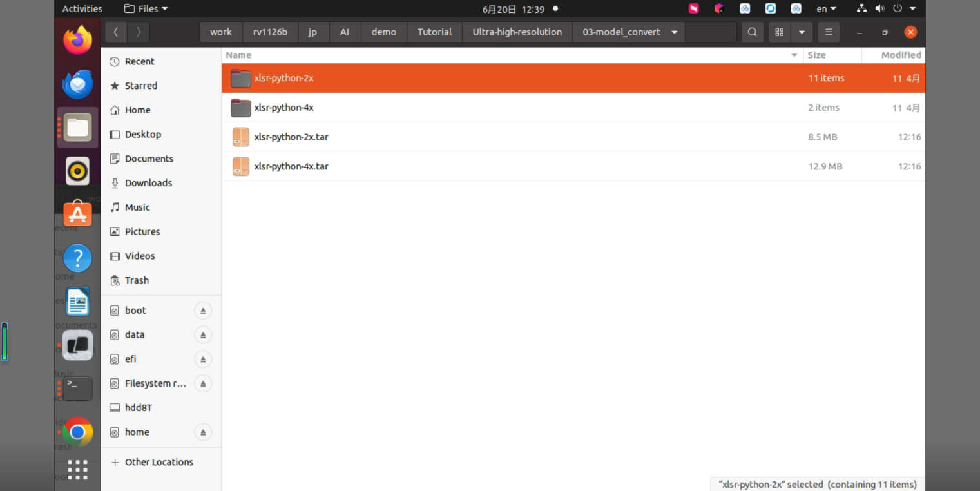Open the Files app menu
The height and width of the screenshot is (491, 980).
tap(146, 9)
